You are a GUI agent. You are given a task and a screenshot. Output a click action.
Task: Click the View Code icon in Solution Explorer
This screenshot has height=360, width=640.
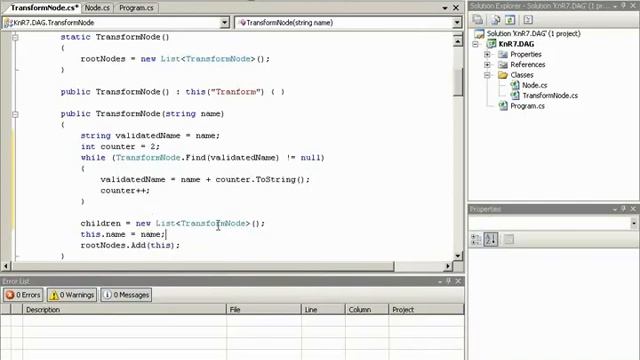coord(528,20)
